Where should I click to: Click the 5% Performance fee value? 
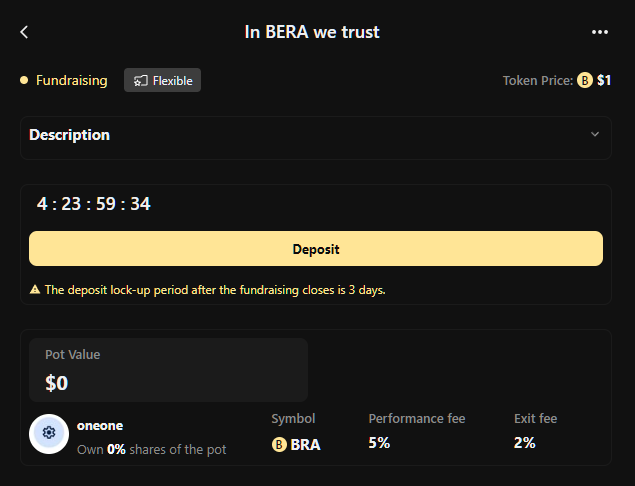379,443
